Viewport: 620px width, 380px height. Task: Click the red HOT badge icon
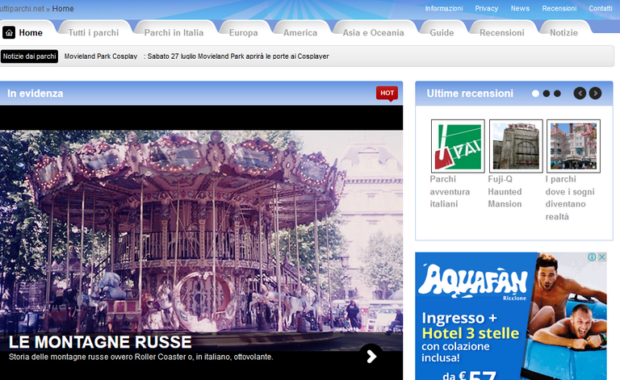(387, 93)
